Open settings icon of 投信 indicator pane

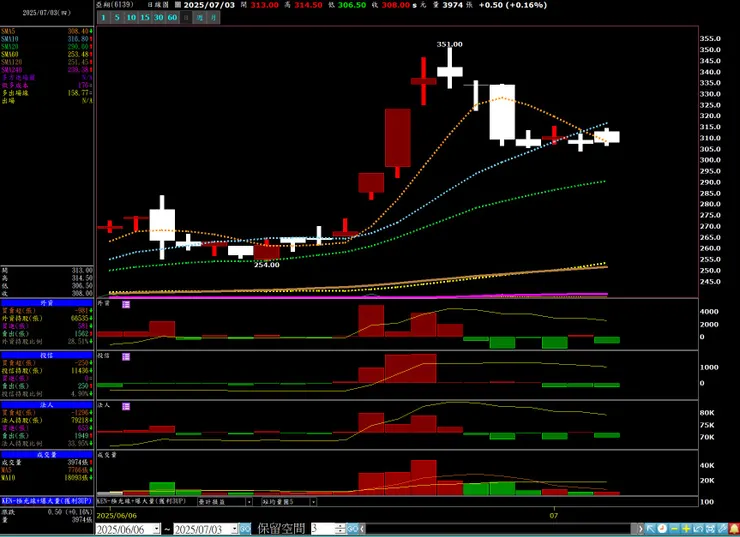point(126,357)
